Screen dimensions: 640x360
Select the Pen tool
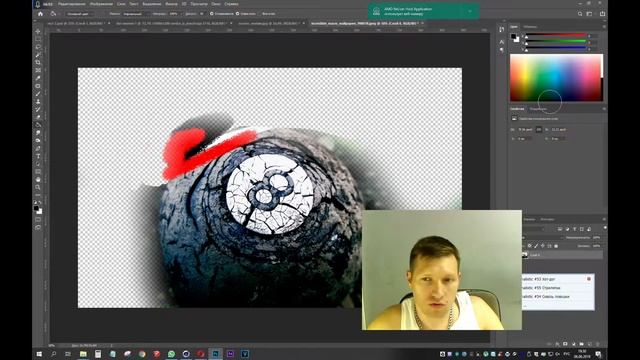pyautogui.click(x=38, y=149)
